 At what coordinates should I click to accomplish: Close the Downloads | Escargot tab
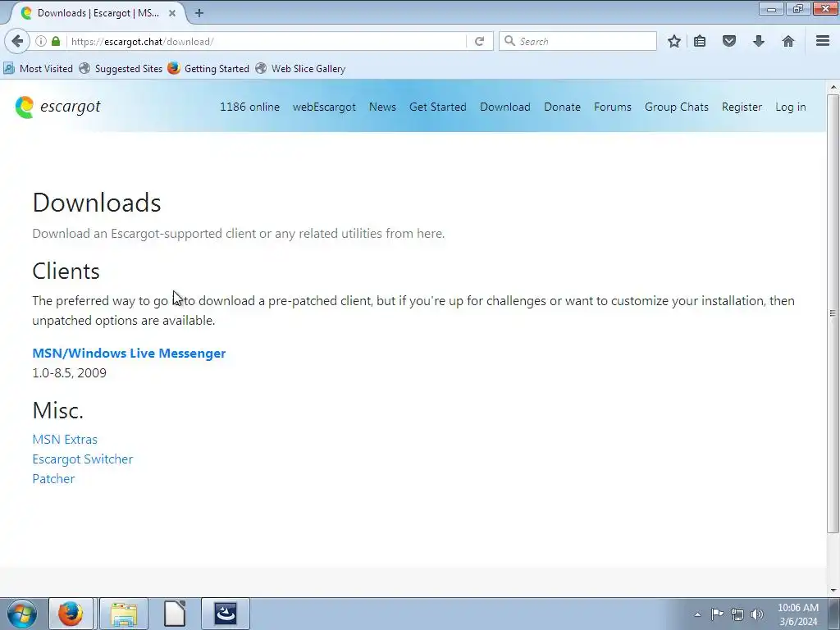[x=172, y=13]
